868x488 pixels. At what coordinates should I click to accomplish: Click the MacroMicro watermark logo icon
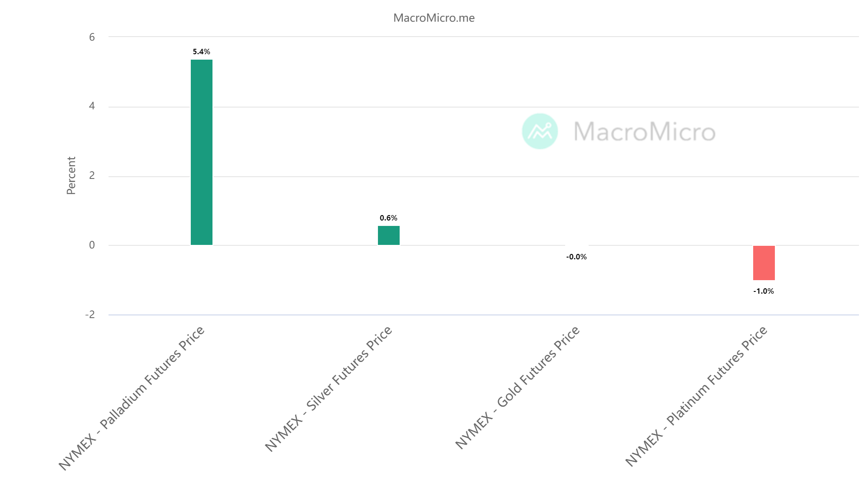pyautogui.click(x=540, y=131)
